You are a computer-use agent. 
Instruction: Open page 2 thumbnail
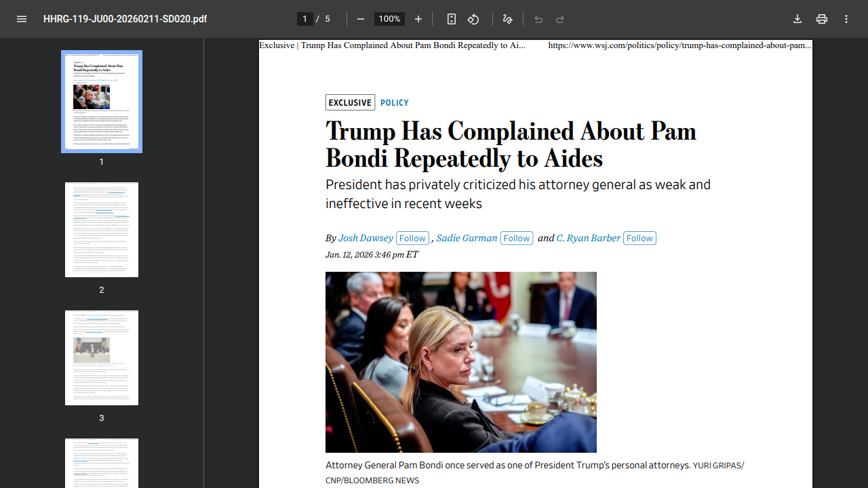[102, 230]
